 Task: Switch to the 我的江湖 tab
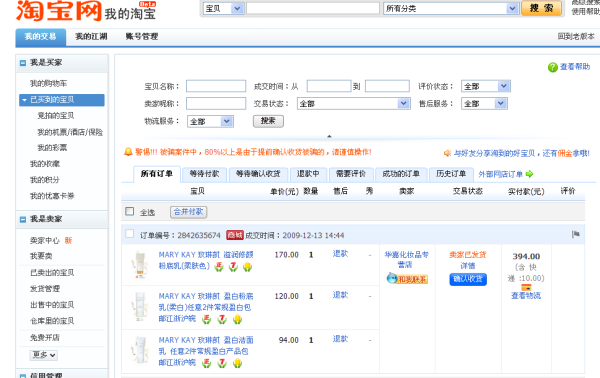91,37
